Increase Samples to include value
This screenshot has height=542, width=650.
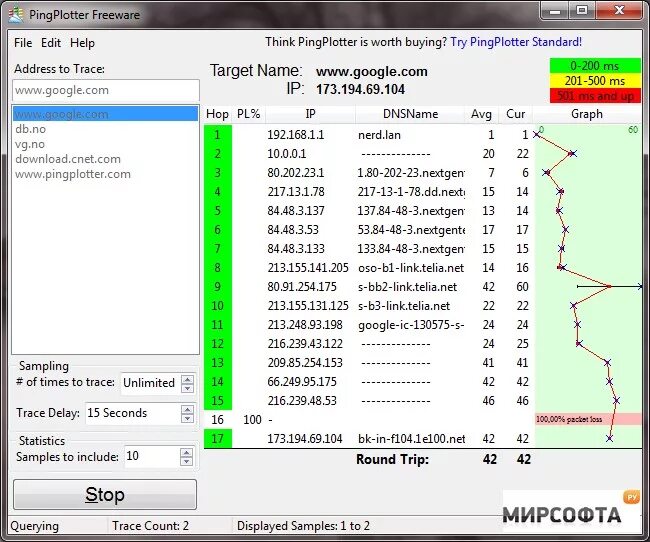[187, 453]
